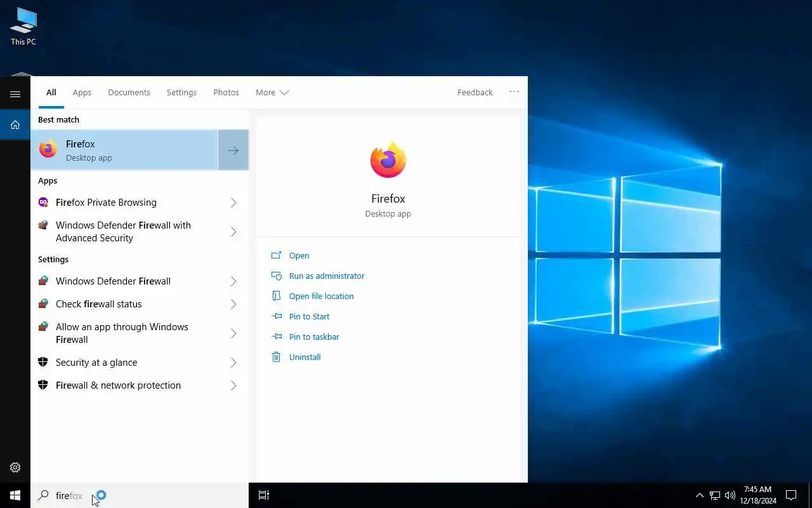Click icon next to Windows Defender Firewall setting
The width and height of the screenshot is (812, 508).
click(43, 281)
